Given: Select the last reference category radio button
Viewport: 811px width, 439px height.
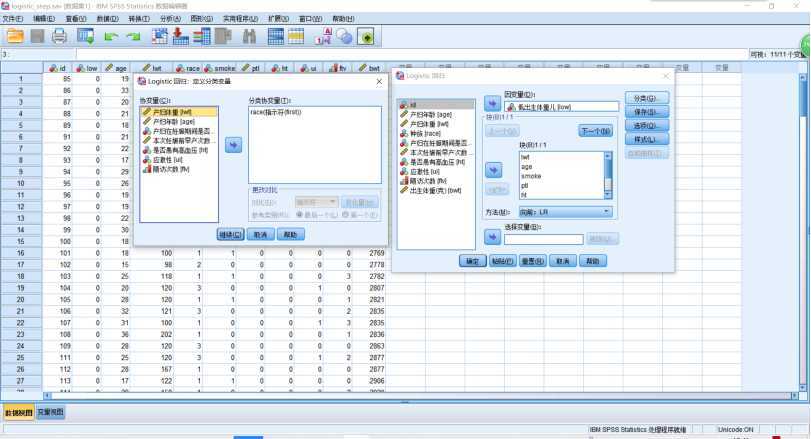Looking at the screenshot, I should coord(299,215).
